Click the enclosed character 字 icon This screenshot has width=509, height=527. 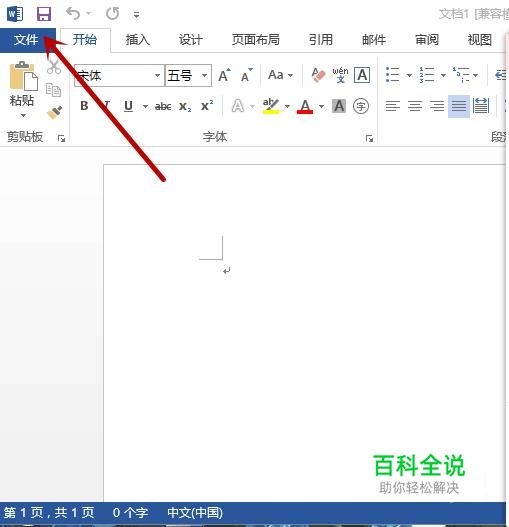click(x=361, y=106)
